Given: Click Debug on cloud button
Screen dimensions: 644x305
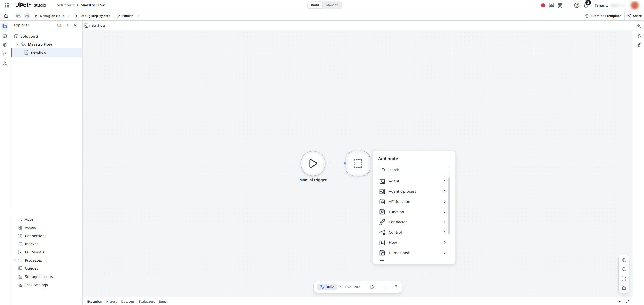Looking at the screenshot, I should pos(50,16).
